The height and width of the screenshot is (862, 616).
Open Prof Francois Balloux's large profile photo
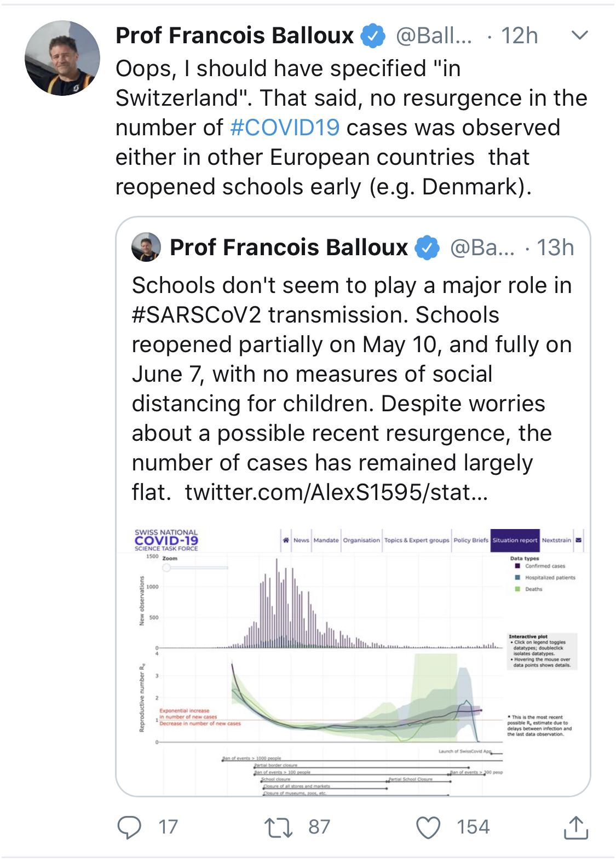pos(62,58)
